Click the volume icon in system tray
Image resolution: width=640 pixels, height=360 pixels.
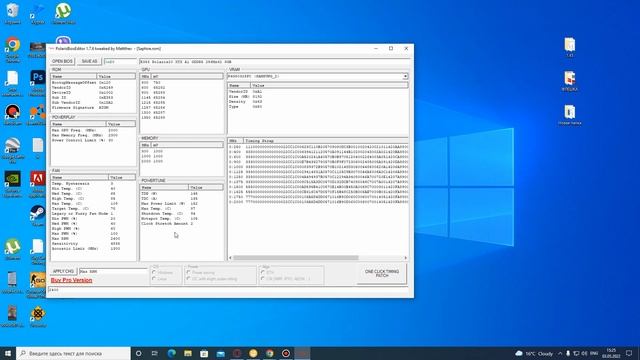(x=585, y=353)
